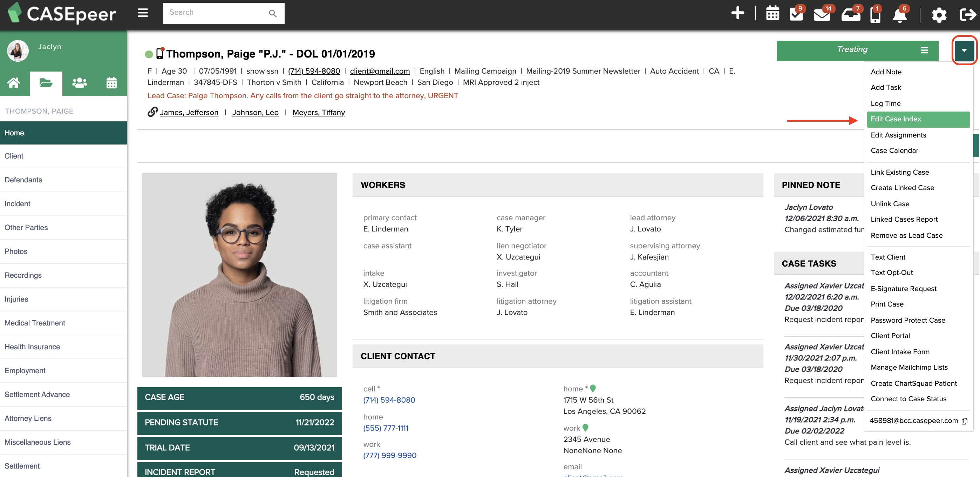Check the inbox icon with 14 unread items
Image resolution: width=980 pixels, height=477 pixels.
point(822,15)
